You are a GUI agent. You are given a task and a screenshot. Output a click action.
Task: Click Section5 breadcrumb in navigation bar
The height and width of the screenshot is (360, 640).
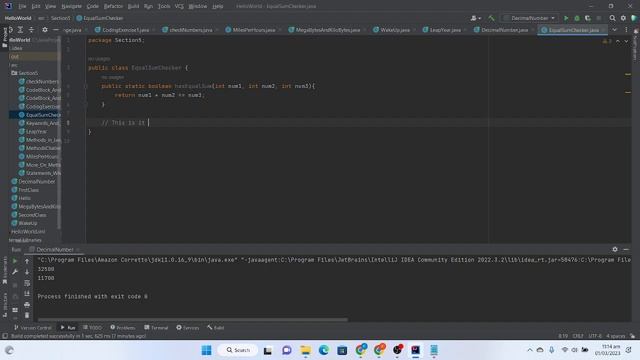tap(60, 18)
